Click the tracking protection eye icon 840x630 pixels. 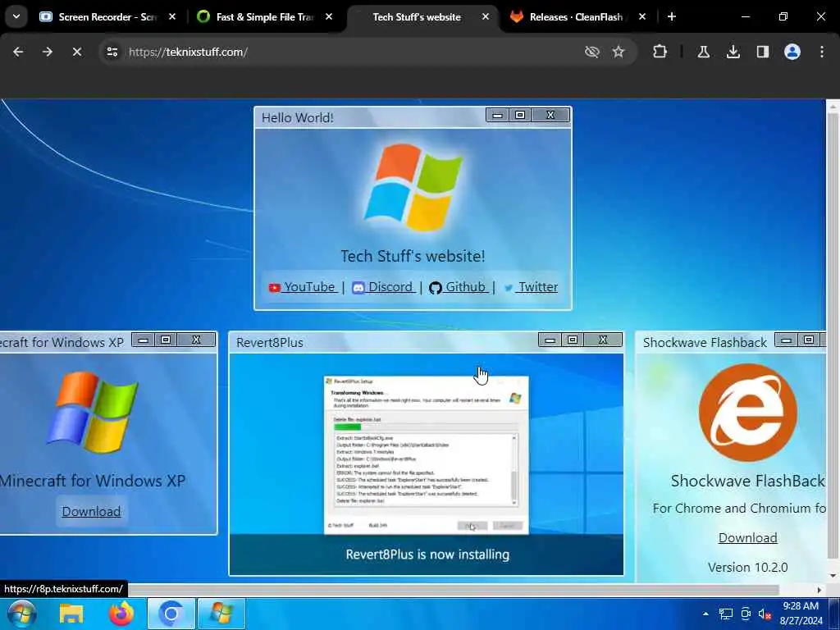591,52
